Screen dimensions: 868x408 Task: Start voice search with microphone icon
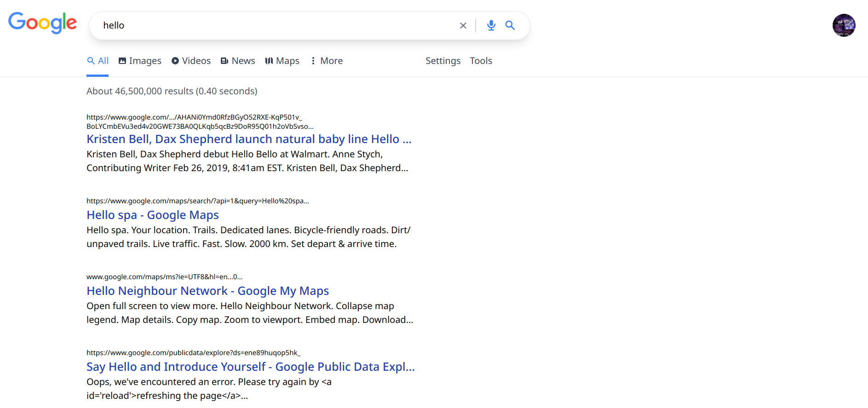click(491, 25)
